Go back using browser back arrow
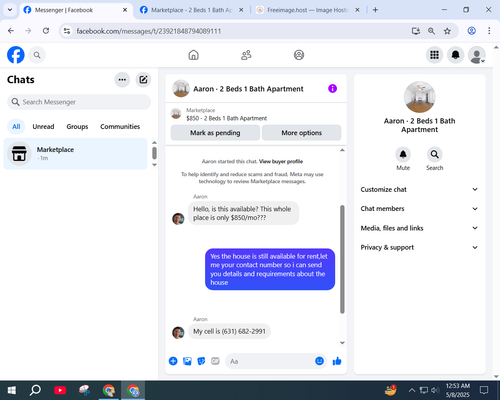This screenshot has height=400, width=500. pyautogui.click(x=11, y=31)
